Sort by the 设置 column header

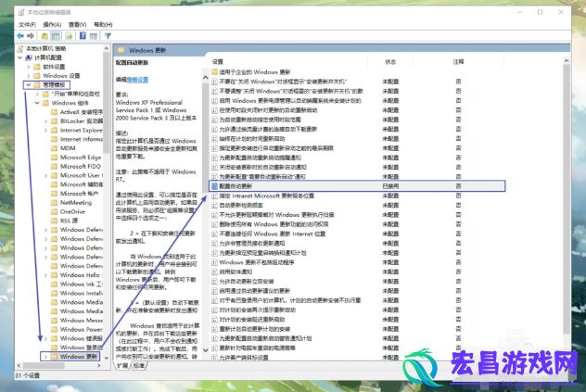(x=218, y=62)
